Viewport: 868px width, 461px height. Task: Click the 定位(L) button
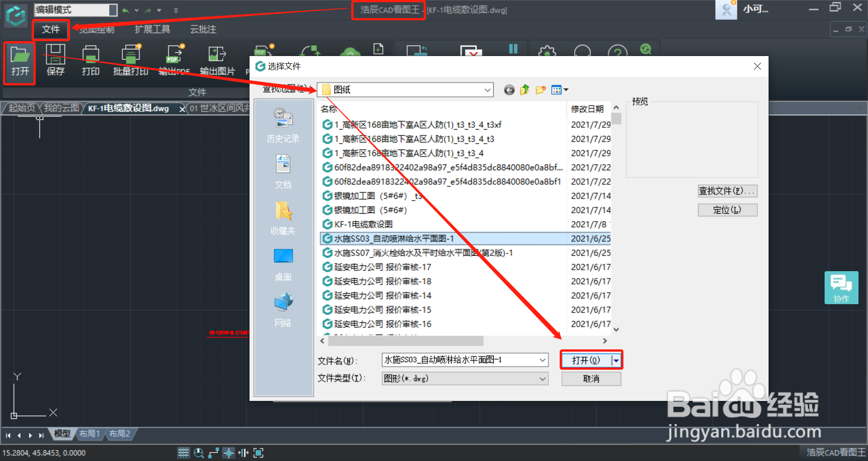tap(727, 210)
